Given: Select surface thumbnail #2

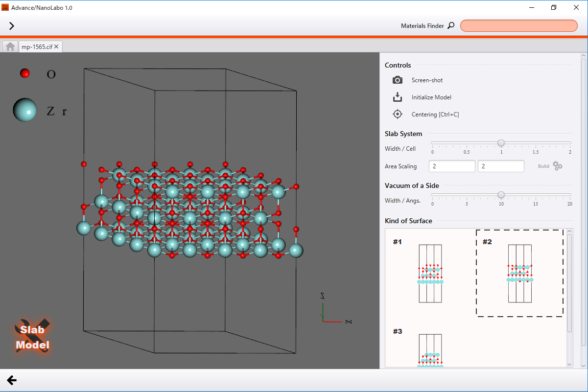Looking at the screenshot, I should point(519,273).
